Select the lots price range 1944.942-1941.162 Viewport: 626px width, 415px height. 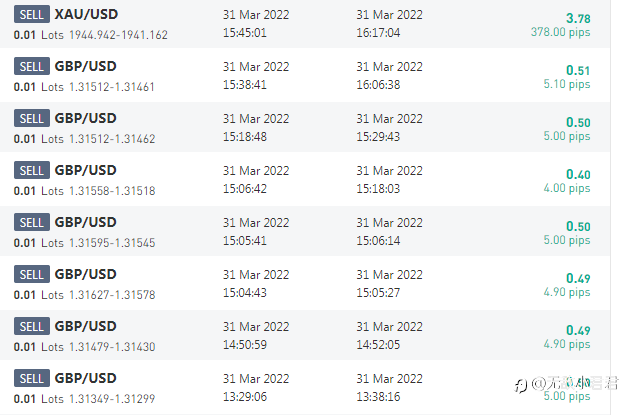pos(118,35)
